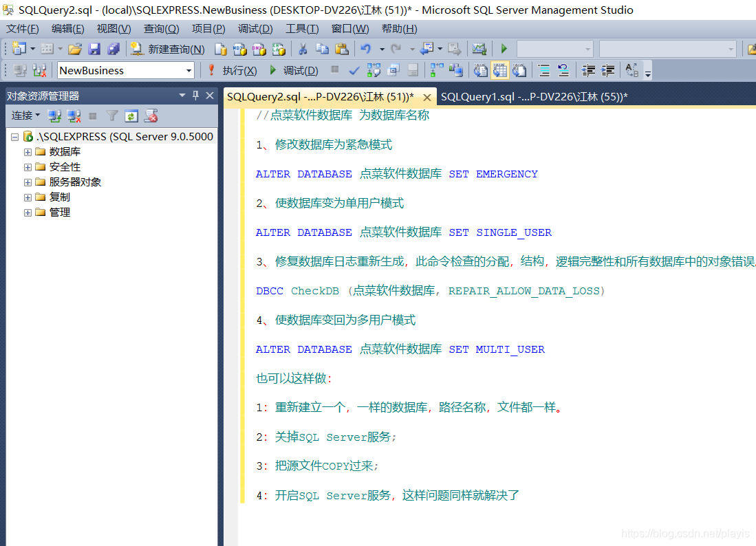Image resolution: width=756 pixels, height=546 pixels.
Task: Click the Copy icon in toolbar
Action: pyautogui.click(x=322, y=49)
